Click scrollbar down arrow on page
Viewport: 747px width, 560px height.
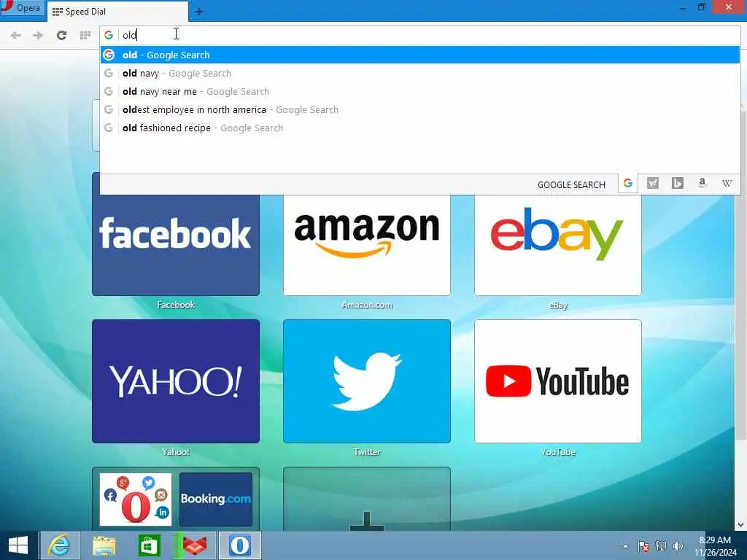click(741, 525)
